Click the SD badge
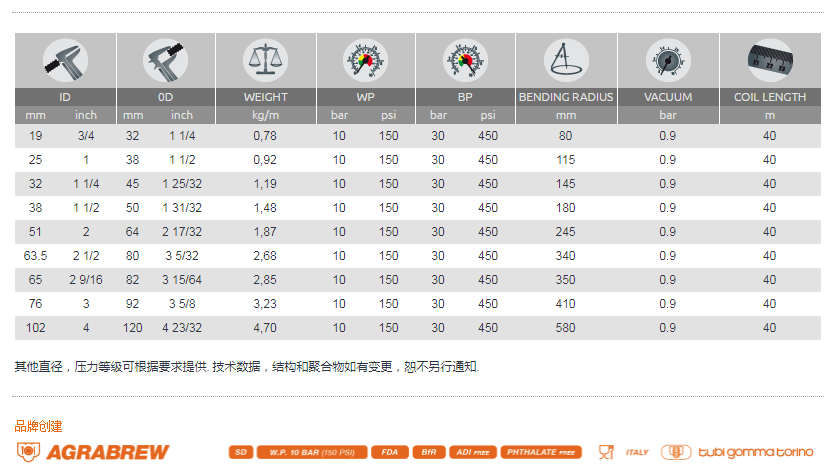Screen dimensions: 836x470 240,452
